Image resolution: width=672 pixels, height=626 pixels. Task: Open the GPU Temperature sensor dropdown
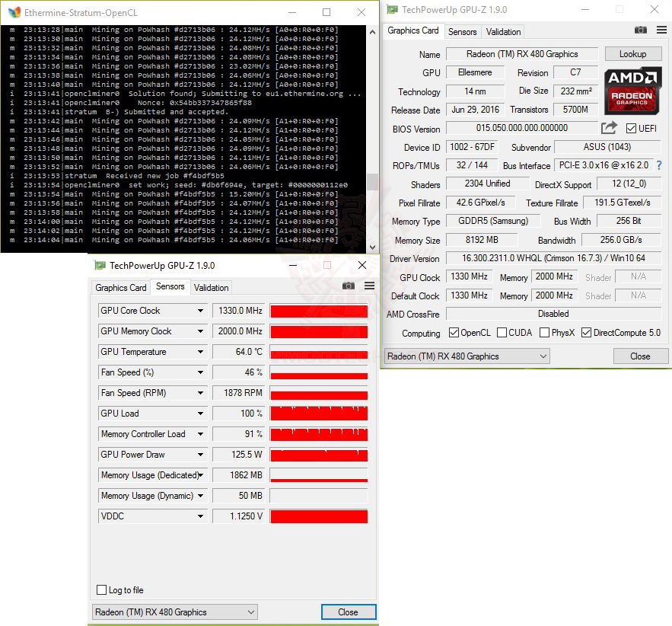pos(200,352)
